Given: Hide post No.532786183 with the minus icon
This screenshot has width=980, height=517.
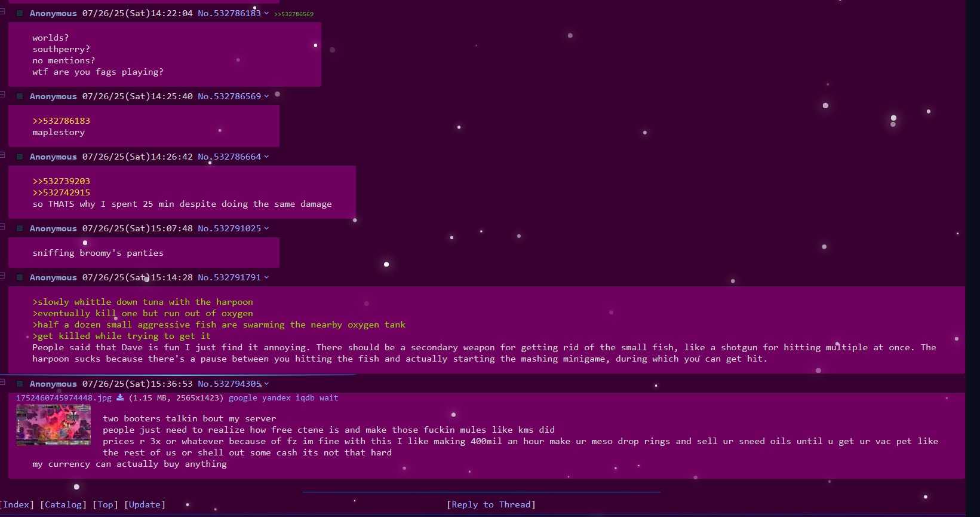Looking at the screenshot, I should point(2,11).
